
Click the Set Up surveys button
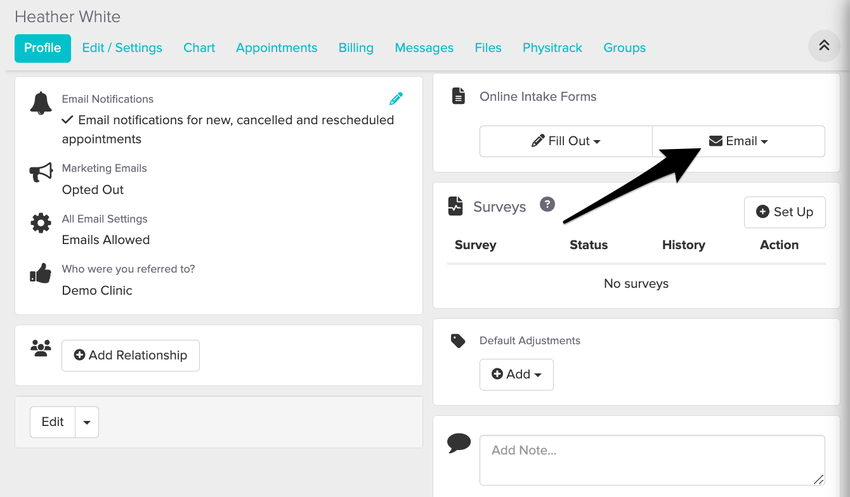click(x=784, y=212)
